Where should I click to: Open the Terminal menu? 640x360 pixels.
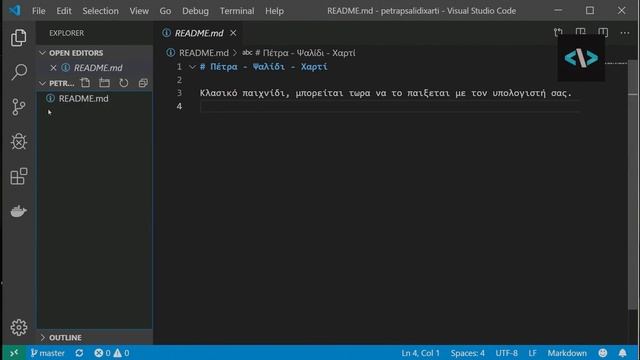(237, 11)
